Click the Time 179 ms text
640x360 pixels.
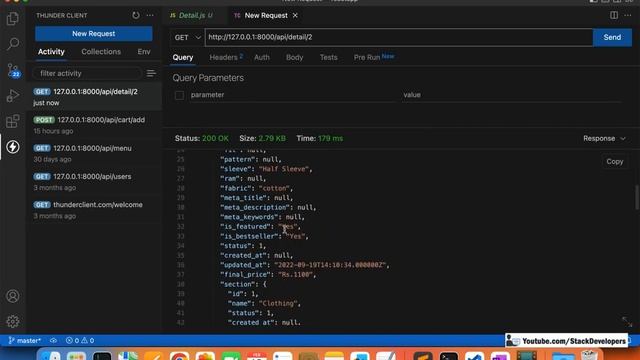coord(320,138)
